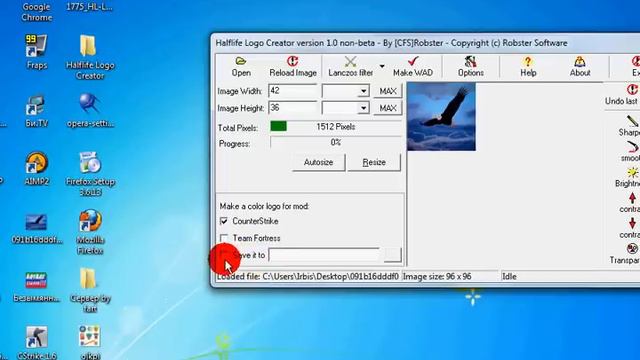This screenshot has height=360, width=640.
Task: Click the MAX button for Image Height
Action: tap(388, 108)
